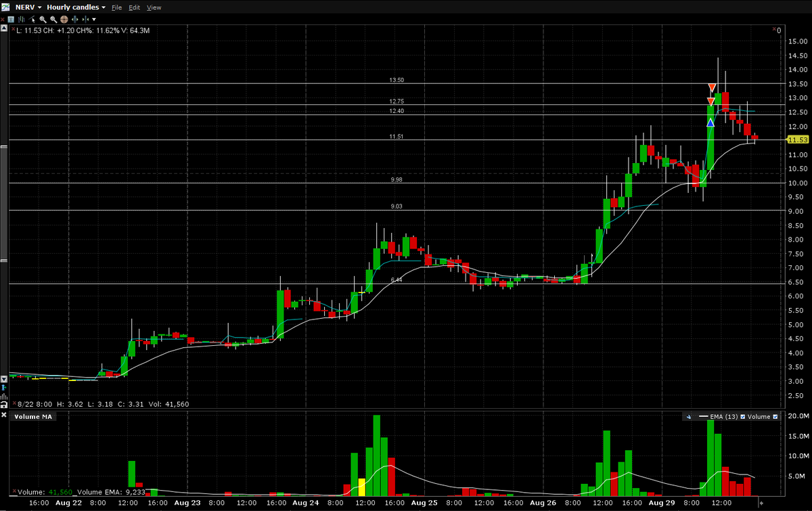Viewport: 812px width, 511px height.
Task: Click the yellow 11.53 current price tag
Action: tap(798, 139)
